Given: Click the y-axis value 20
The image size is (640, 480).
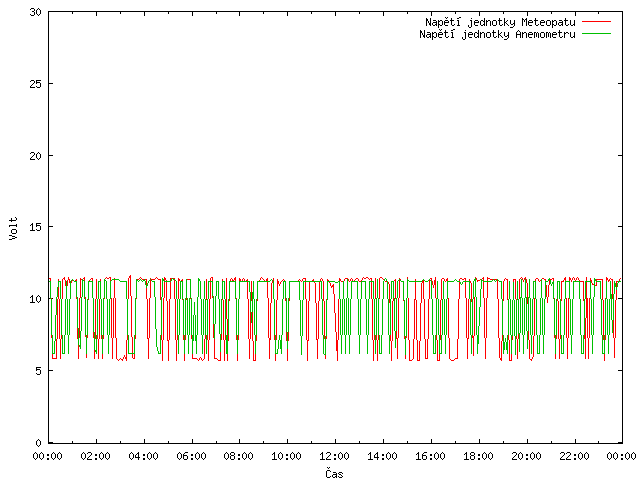Looking at the screenshot, I should [x=36, y=156].
